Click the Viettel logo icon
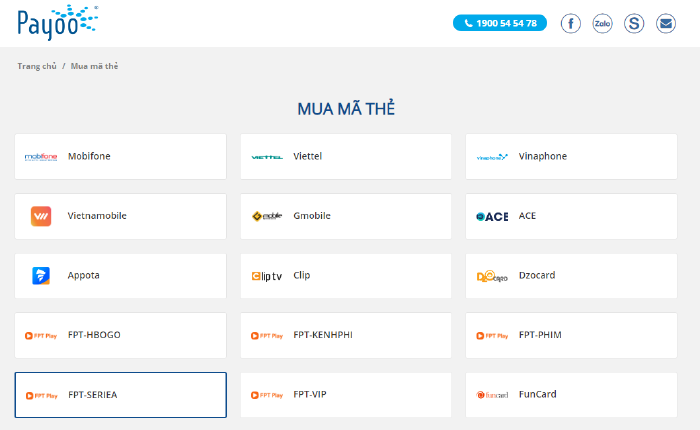This screenshot has height=430, width=700. 267,157
